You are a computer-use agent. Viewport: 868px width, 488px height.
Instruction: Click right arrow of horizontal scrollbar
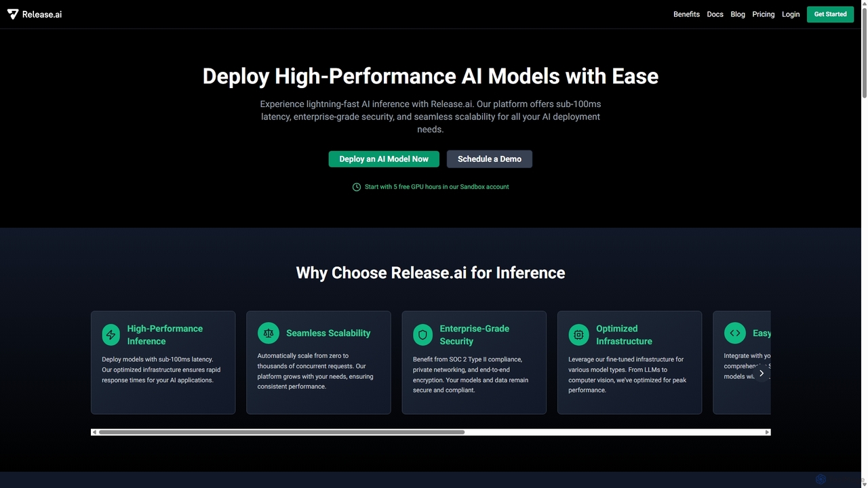(767, 432)
